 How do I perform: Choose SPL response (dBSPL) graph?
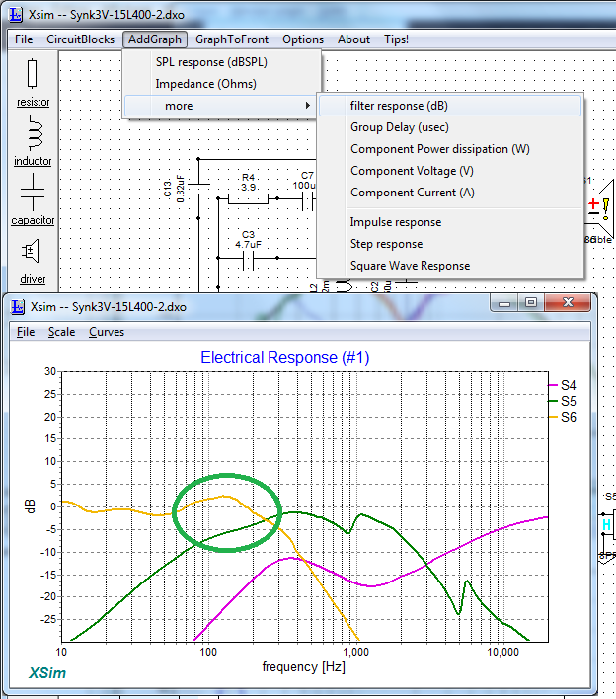222,62
